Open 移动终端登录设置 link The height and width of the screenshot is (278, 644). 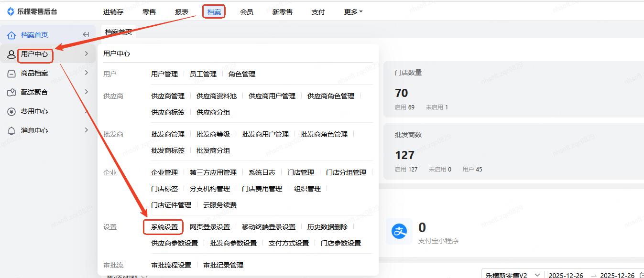coord(269,227)
